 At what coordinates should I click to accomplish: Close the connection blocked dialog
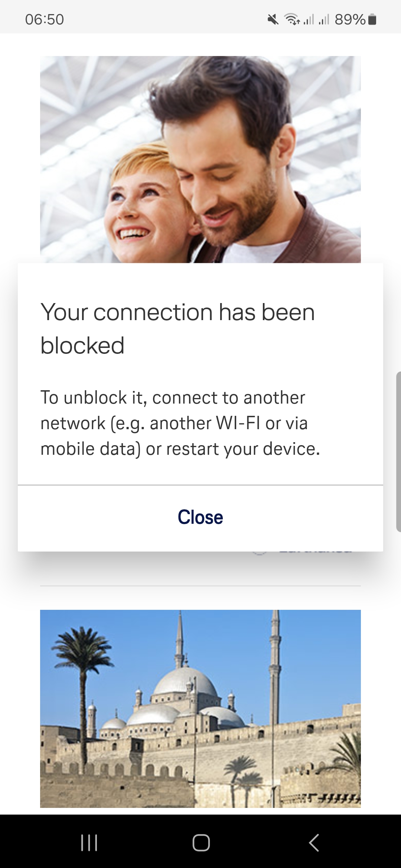[200, 517]
